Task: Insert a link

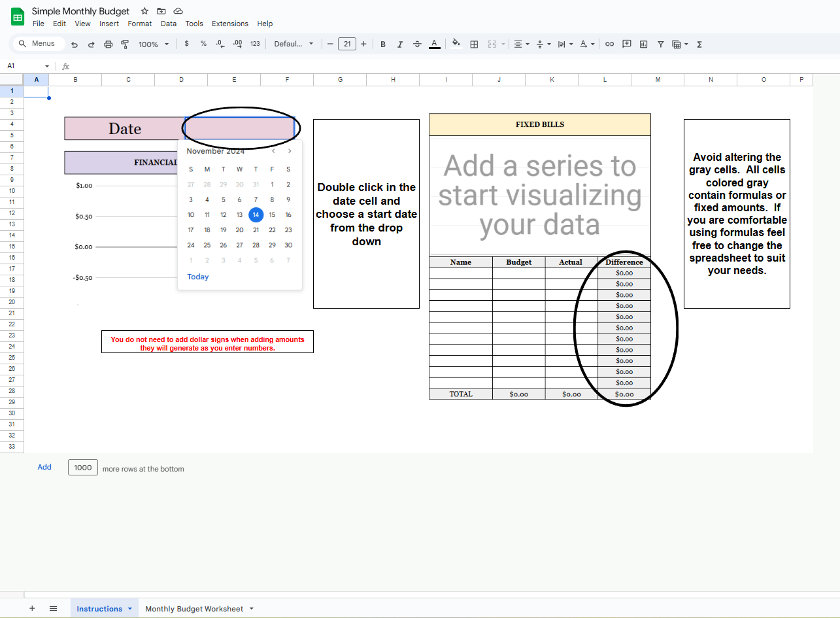Action: click(x=609, y=44)
